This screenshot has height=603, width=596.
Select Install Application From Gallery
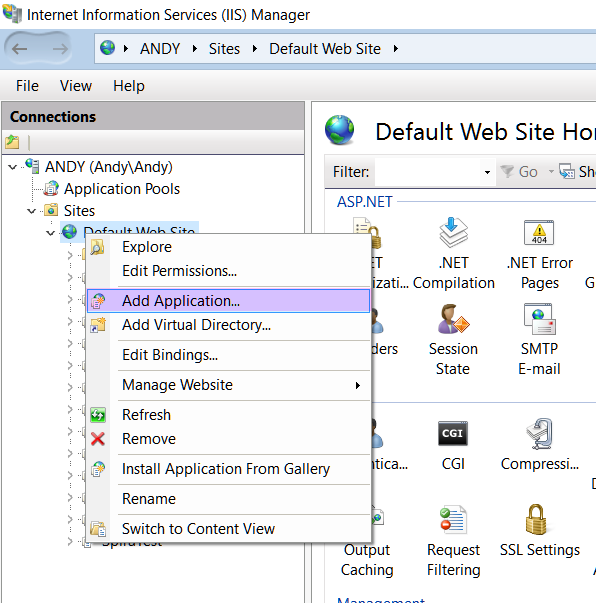[x=228, y=469]
